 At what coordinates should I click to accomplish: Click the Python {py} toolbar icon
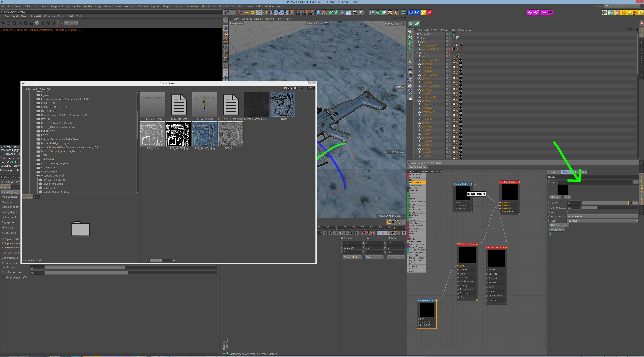tap(417, 13)
